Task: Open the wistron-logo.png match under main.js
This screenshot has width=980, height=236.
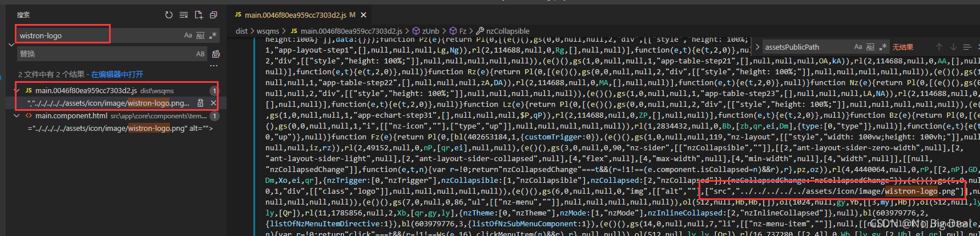Action: 108,103
